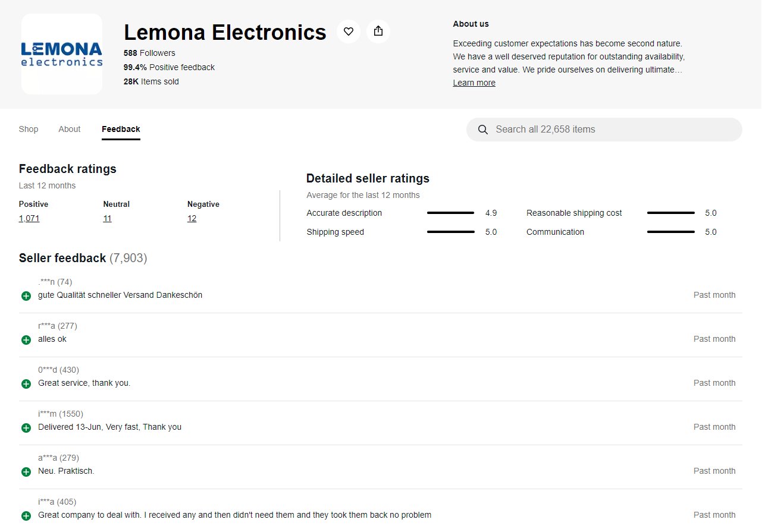View the 1,071 positive ratings
This screenshot has width=762, height=532.
(x=29, y=218)
